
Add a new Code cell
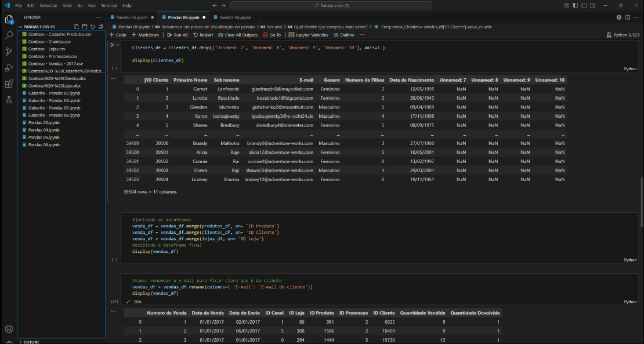[x=118, y=35]
